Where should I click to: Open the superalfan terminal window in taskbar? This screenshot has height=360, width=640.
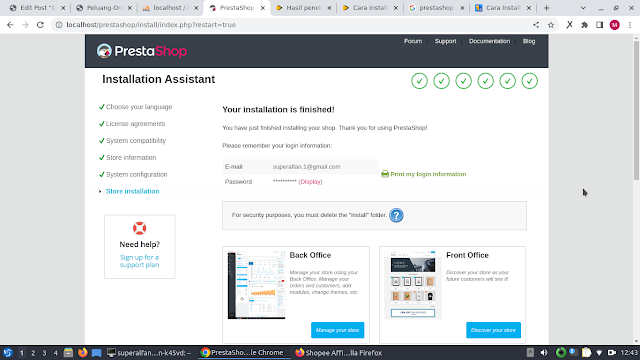click(x=149, y=353)
